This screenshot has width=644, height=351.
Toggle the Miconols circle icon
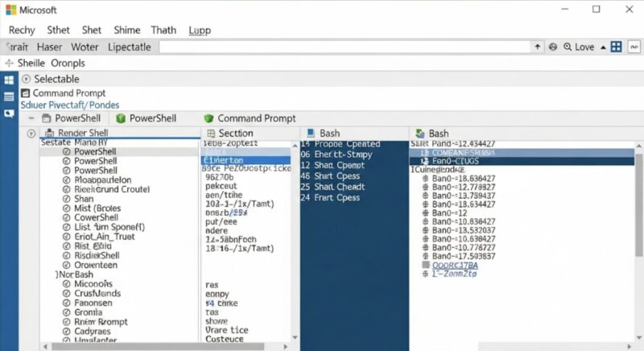tap(67, 283)
